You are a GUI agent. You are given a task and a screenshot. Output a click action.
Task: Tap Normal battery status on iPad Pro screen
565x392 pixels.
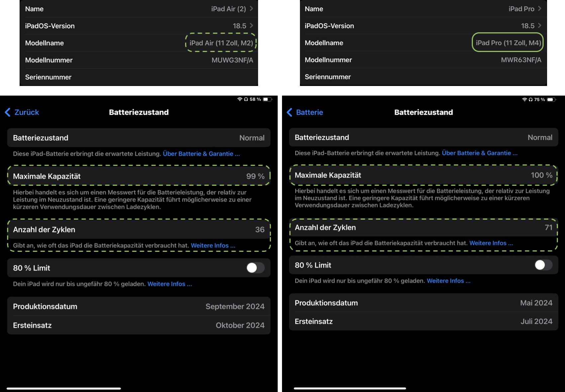coord(540,137)
